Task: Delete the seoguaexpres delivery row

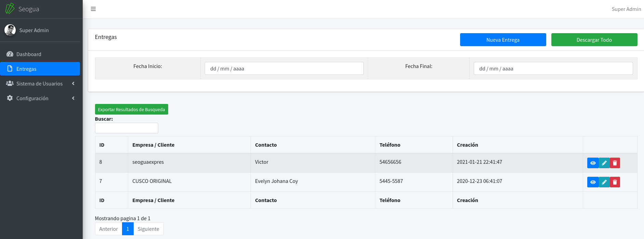Action: (x=615, y=163)
